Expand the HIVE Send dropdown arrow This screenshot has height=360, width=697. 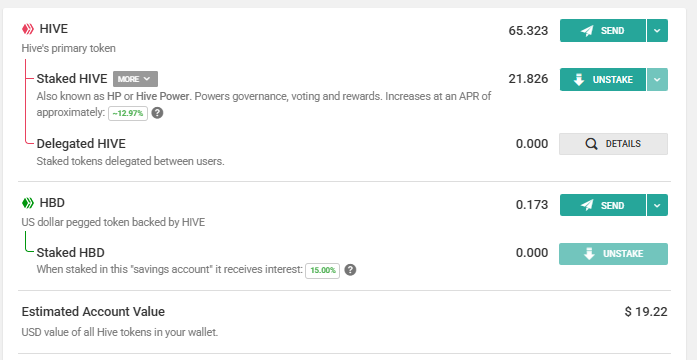pos(657,31)
